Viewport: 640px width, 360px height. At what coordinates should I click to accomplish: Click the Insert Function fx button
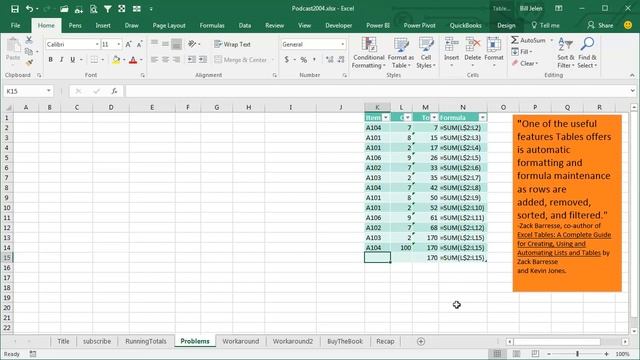[114, 91]
